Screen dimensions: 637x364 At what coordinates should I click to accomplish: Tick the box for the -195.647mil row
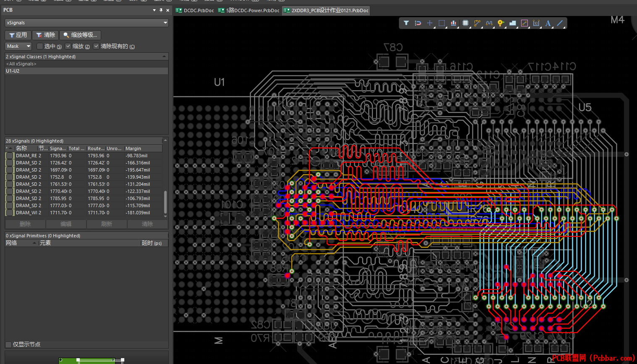click(10, 170)
